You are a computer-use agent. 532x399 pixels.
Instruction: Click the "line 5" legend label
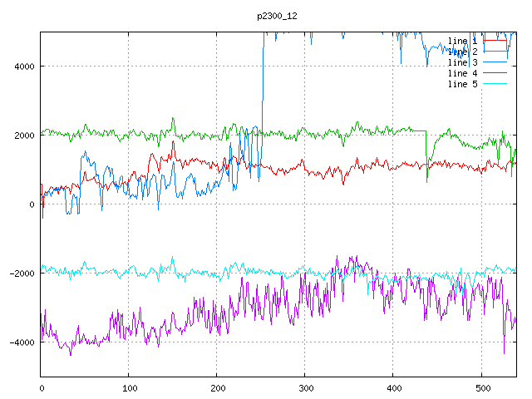(462, 84)
